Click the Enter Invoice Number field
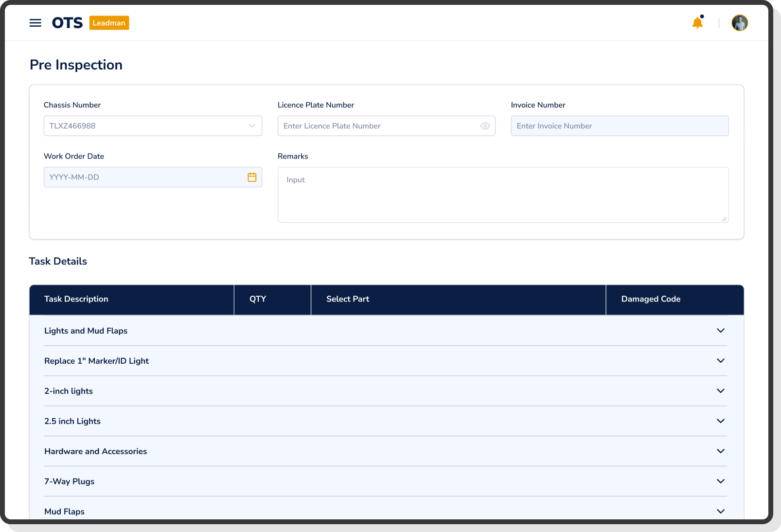781x532 pixels. click(x=619, y=125)
